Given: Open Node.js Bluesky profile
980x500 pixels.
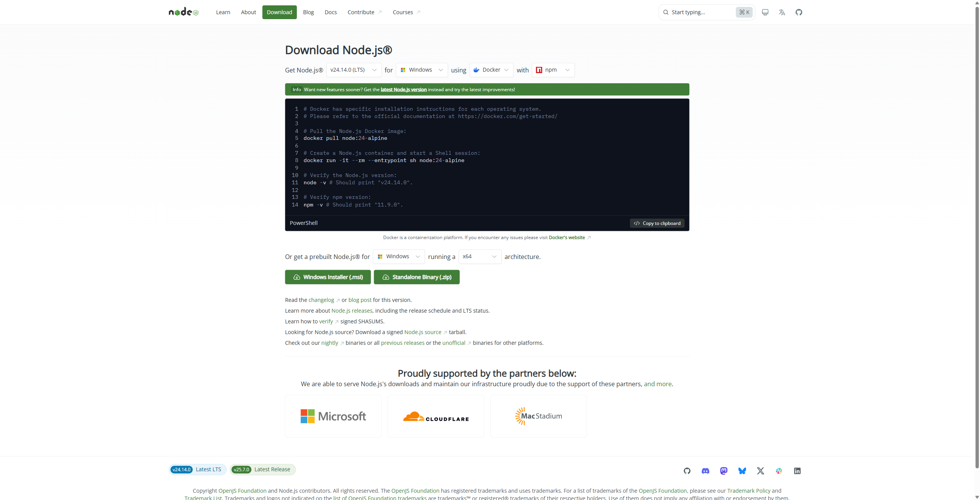Looking at the screenshot, I should (x=742, y=470).
